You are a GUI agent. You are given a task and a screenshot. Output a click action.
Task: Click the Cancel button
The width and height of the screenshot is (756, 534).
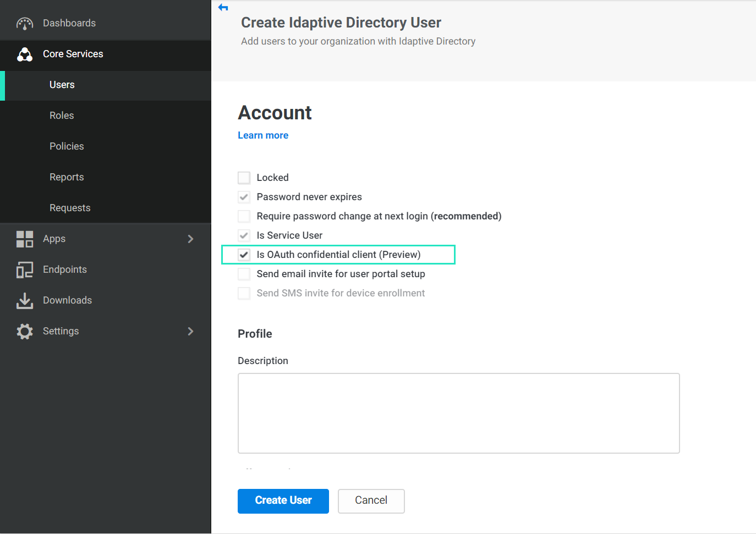pyautogui.click(x=371, y=501)
